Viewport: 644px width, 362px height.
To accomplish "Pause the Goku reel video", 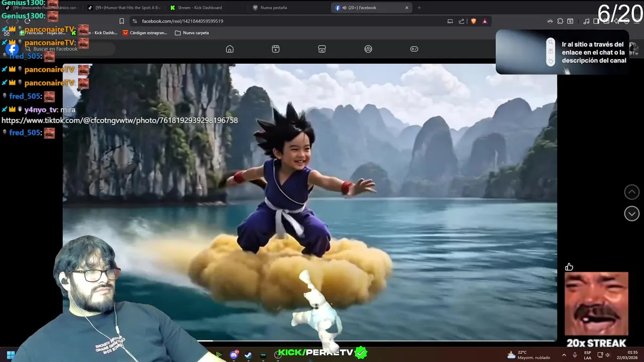I will tap(309, 201).
